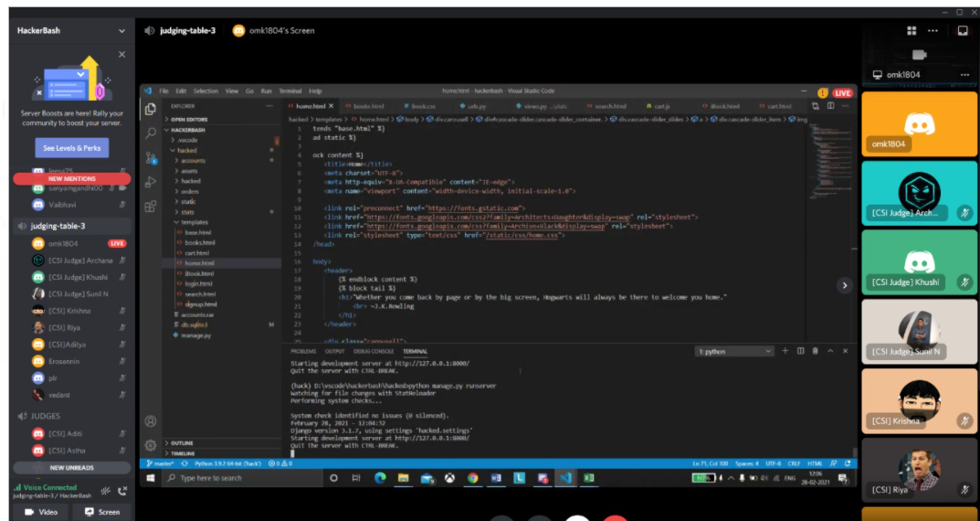Expand the OUTLINE section
This screenshot has width=980, height=521.
click(183, 443)
